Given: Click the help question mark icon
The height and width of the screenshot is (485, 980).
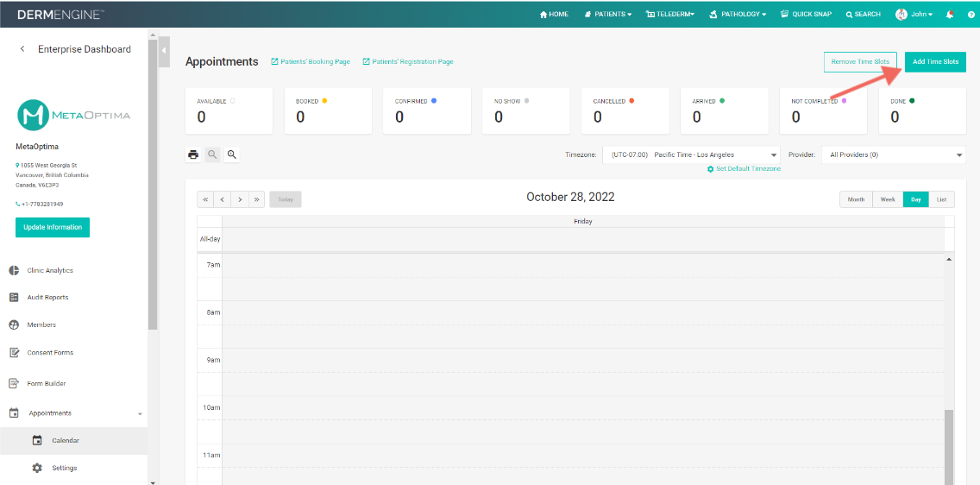Looking at the screenshot, I should (968, 14).
